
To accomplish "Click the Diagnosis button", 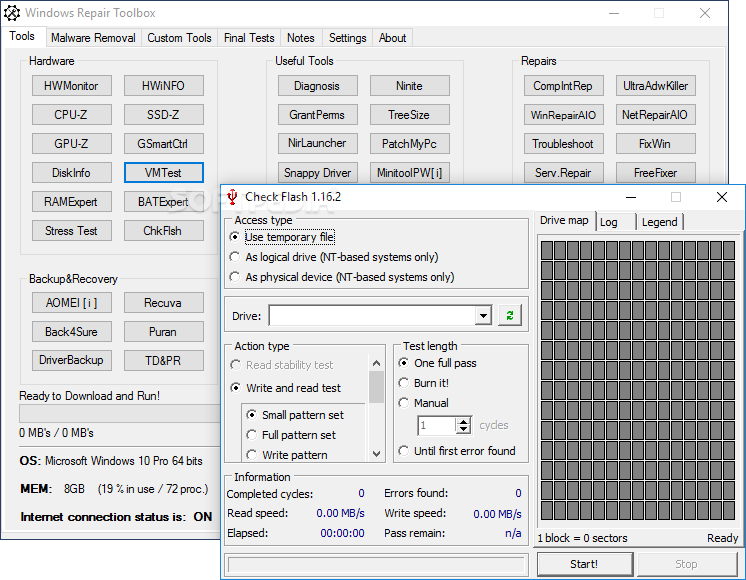I will pyautogui.click(x=318, y=86).
